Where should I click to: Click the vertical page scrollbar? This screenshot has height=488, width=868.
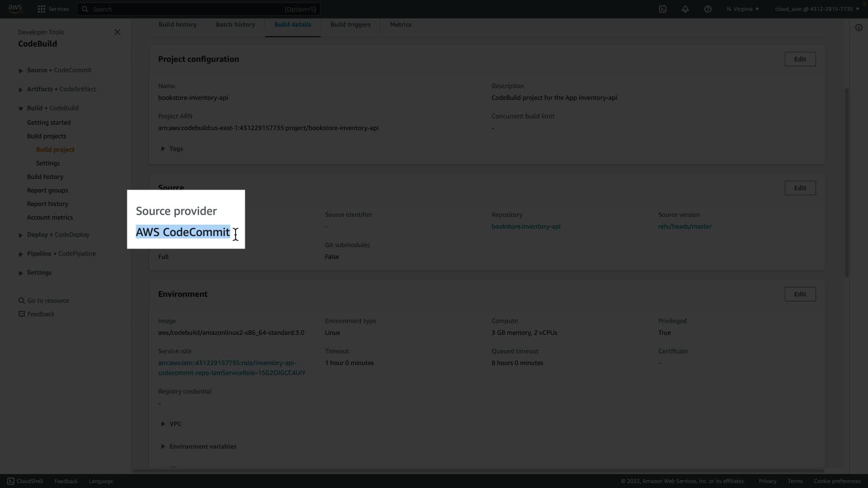coord(846,181)
